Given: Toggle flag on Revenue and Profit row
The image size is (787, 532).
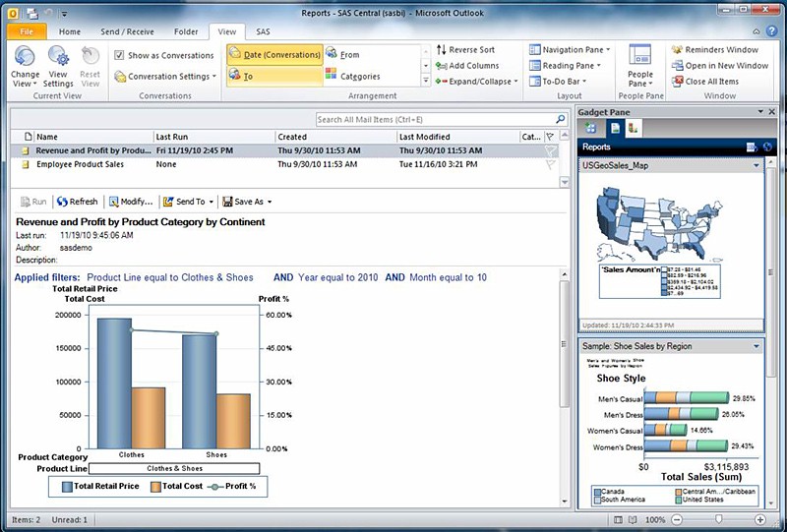Looking at the screenshot, I should coord(550,151).
